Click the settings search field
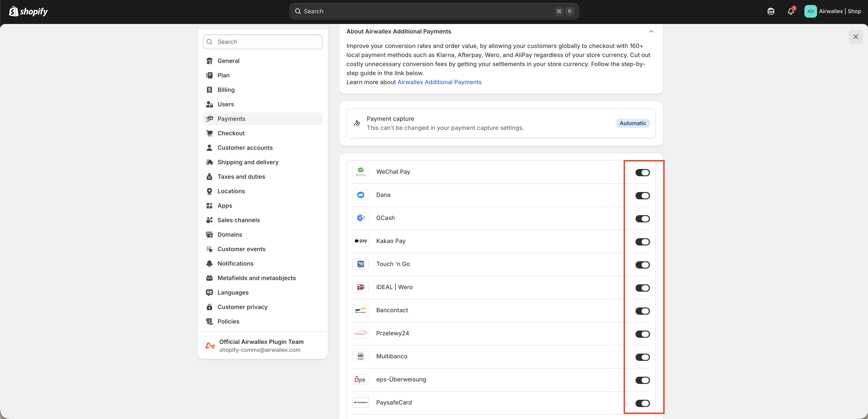 click(x=263, y=42)
